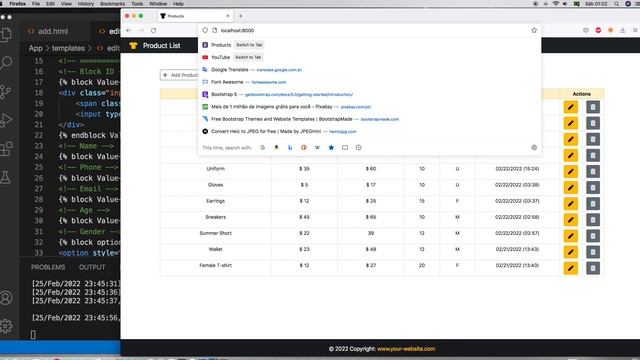Search with Bing one-off icon

[290, 147]
